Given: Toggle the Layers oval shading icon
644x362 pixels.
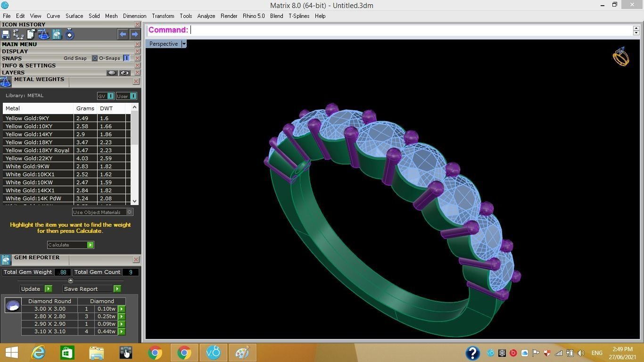Looking at the screenshot, I should (112, 73).
